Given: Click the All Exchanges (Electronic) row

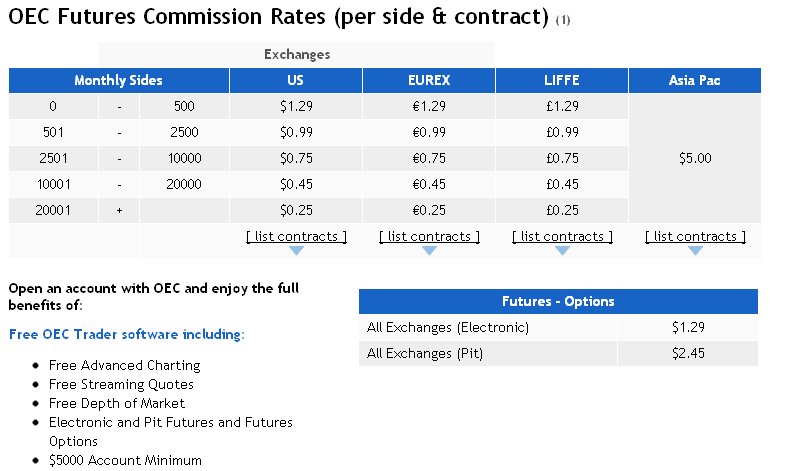Looking at the screenshot, I should click(x=558, y=328).
